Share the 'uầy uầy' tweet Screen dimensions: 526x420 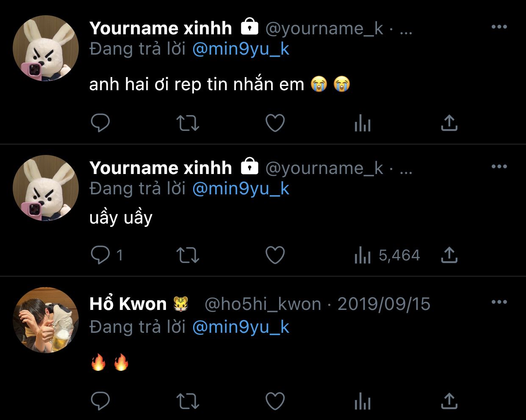coord(449,255)
